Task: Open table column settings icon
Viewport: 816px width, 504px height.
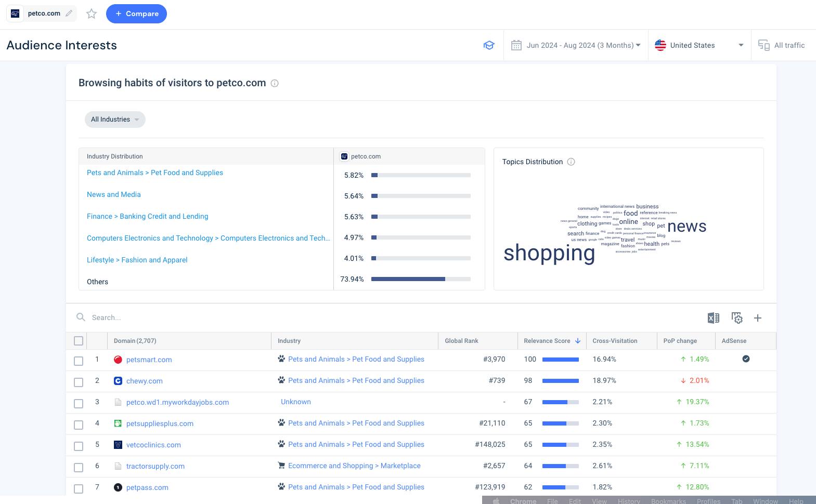Action: [x=737, y=318]
